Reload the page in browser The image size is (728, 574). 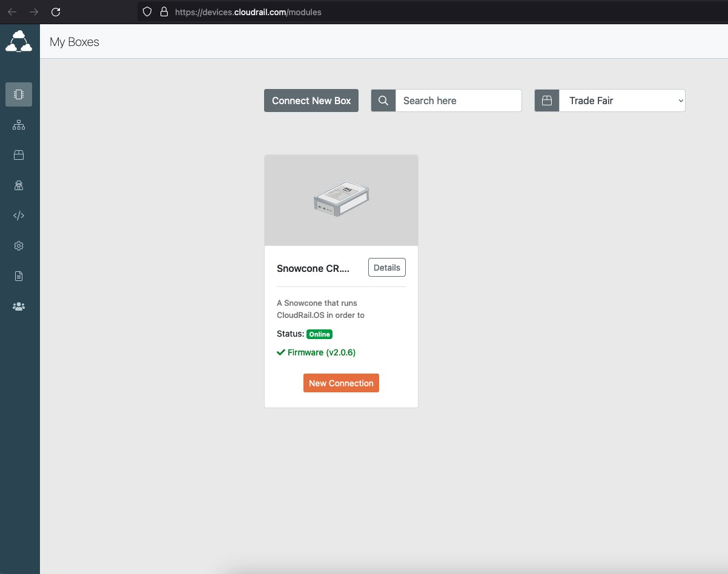(x=56, y=12)
